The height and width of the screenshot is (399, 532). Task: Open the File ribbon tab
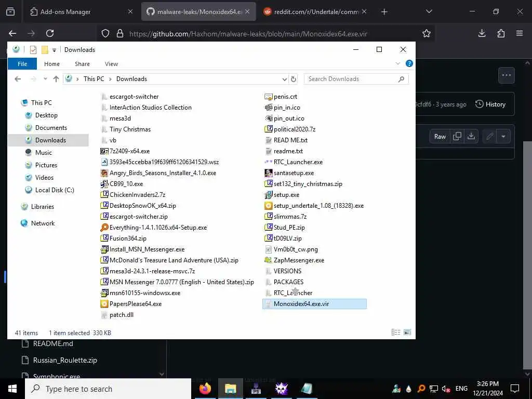22,64
